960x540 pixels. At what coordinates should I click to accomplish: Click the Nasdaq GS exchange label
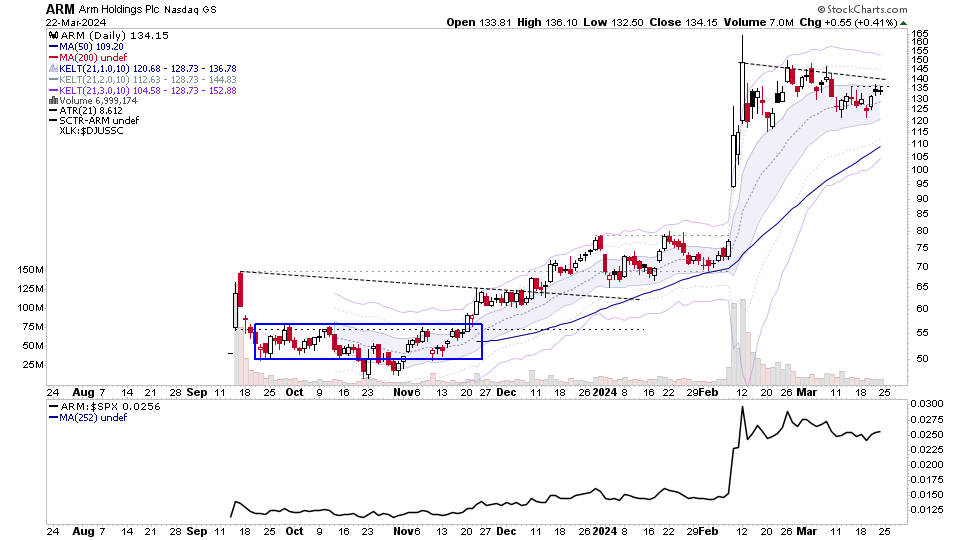click(190, 10)
